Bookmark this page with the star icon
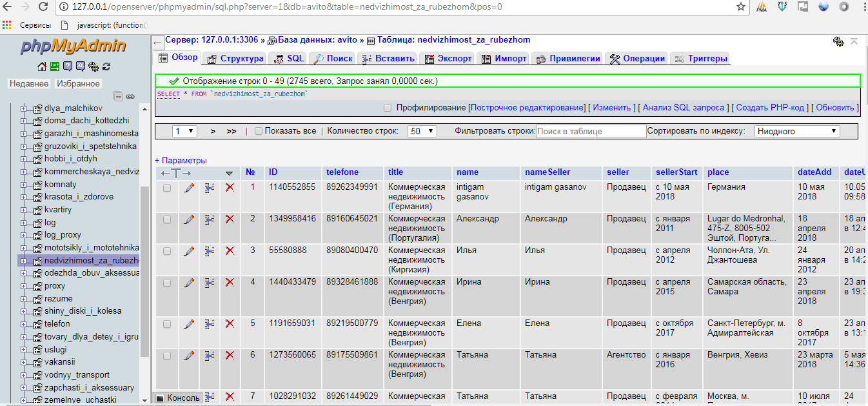 click(x=741, y=7)
